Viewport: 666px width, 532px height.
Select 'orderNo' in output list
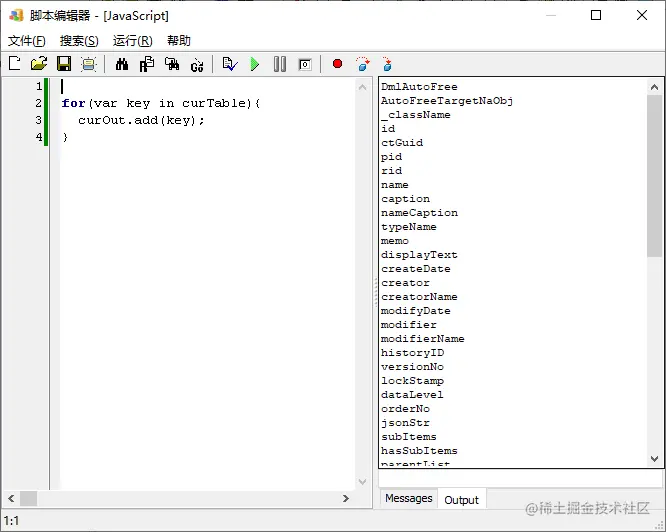[x=406, y=409]
